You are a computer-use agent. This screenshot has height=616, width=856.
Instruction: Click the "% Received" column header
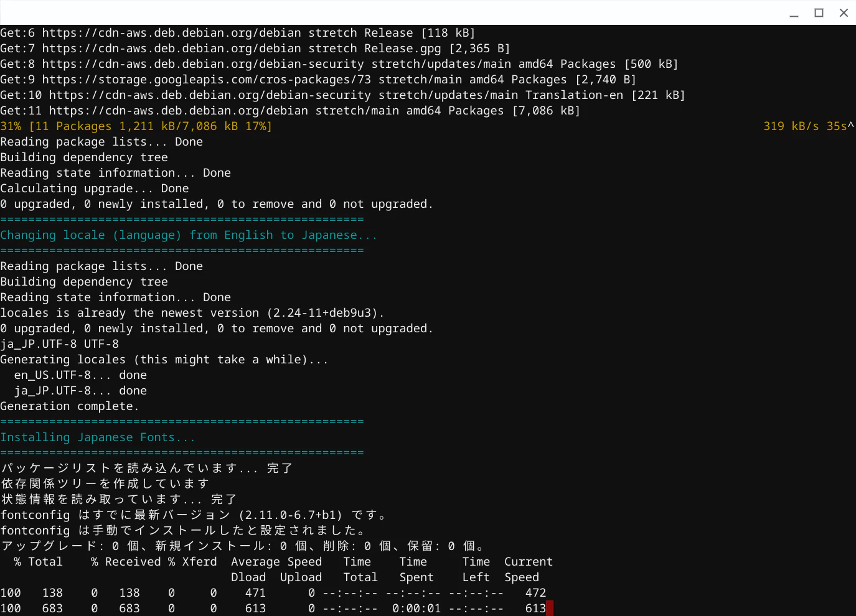click(x=126, y=562)
